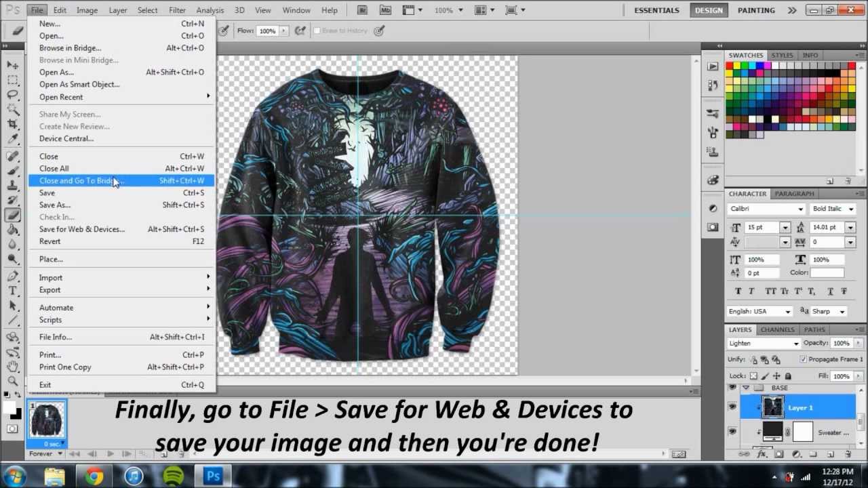
Task: Create new adjustment layer icon
Action: pos(796,454)
